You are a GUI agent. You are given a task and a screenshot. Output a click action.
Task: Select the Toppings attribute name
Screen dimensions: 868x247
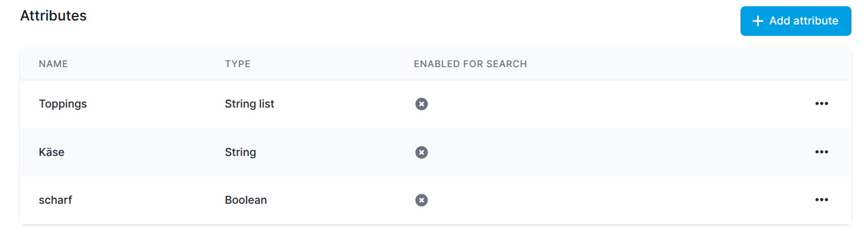tap(63, 104)
